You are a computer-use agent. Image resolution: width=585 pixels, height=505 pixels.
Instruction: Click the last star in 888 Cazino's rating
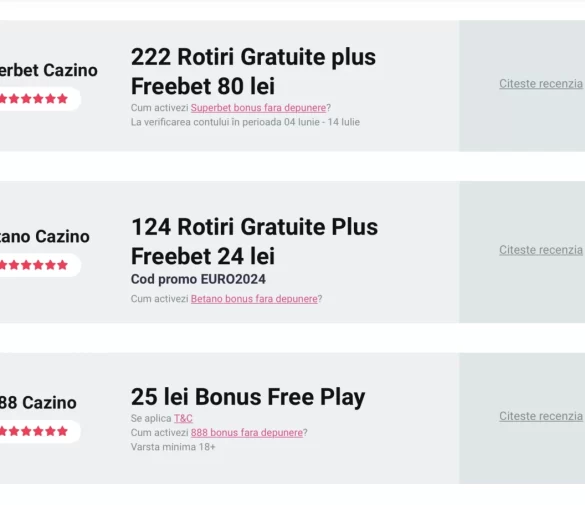63,432
